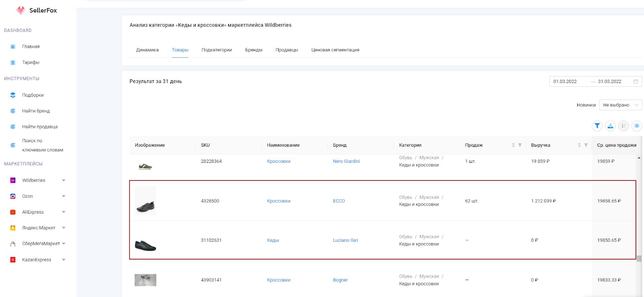Open the Ценовая сегментация tab
This screenshot has width=644, height=297.
click(x=335, y=50)
